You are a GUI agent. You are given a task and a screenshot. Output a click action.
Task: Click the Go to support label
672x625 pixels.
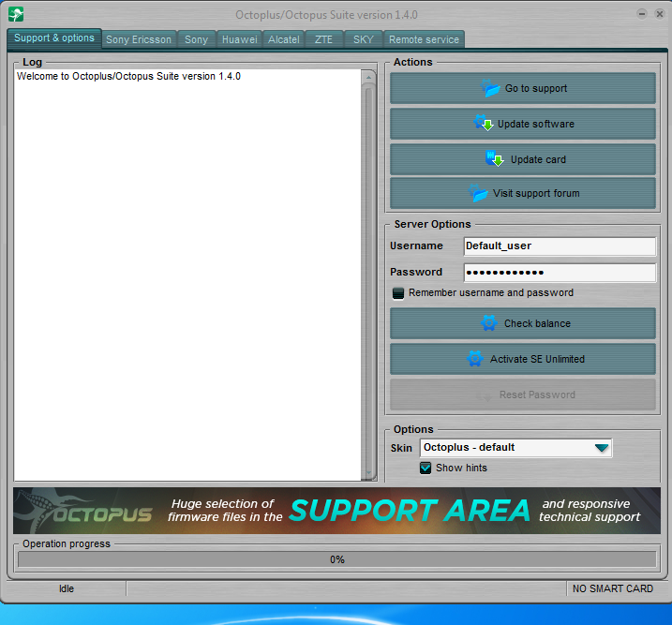point(536,88)
